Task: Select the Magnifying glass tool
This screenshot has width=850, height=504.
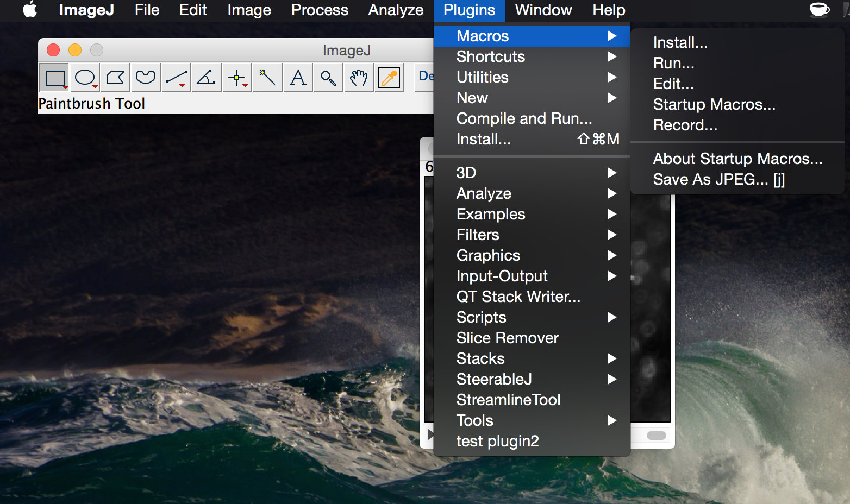Action: click(328, 78)
